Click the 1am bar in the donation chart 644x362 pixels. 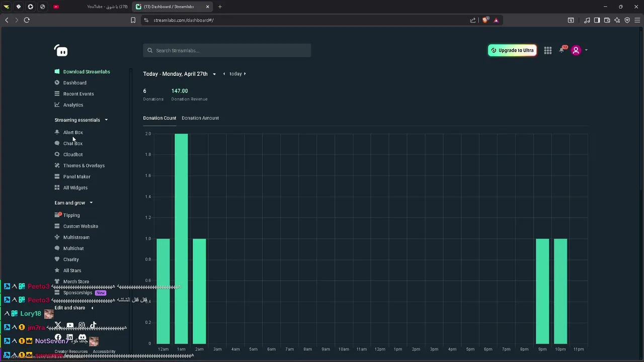tap(181, 239)
